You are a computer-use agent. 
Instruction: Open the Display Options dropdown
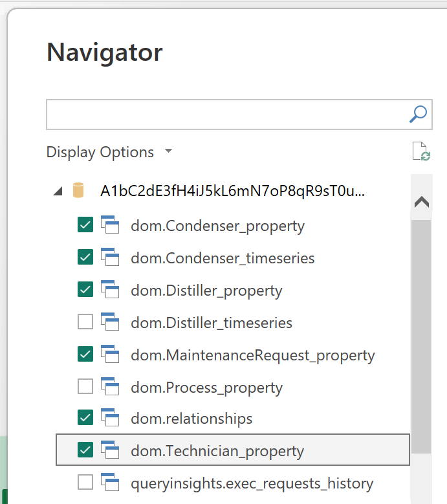pyautogui.click(x=109, y=151)
